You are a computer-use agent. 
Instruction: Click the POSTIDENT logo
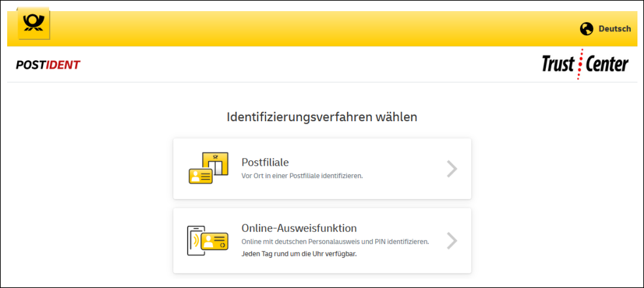point(48,65)
